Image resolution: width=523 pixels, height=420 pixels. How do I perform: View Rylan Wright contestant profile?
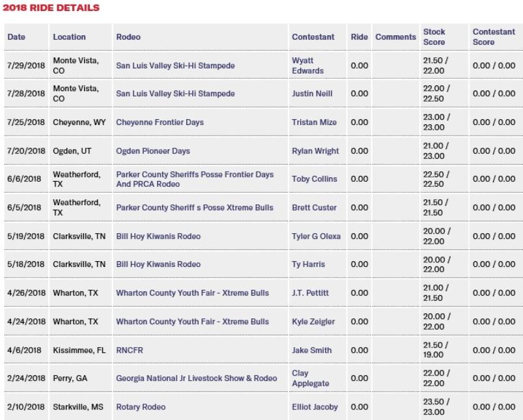[315, 151]
